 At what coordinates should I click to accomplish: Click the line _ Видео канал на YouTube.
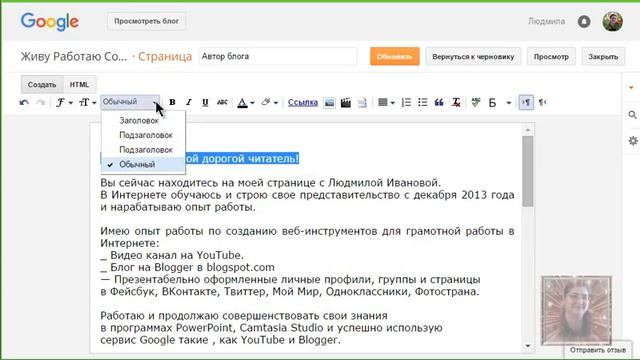coord(172,256)
